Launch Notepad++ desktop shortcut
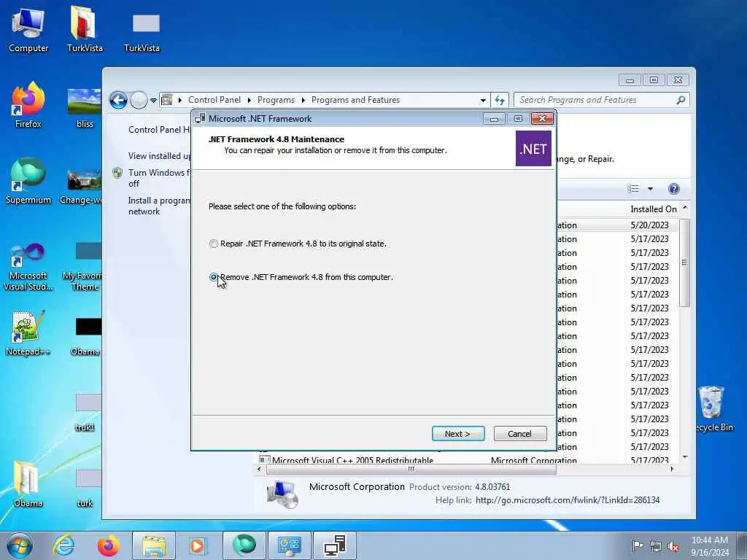The height and width of the screenshot is (560, 747). [x=28, y=333]
